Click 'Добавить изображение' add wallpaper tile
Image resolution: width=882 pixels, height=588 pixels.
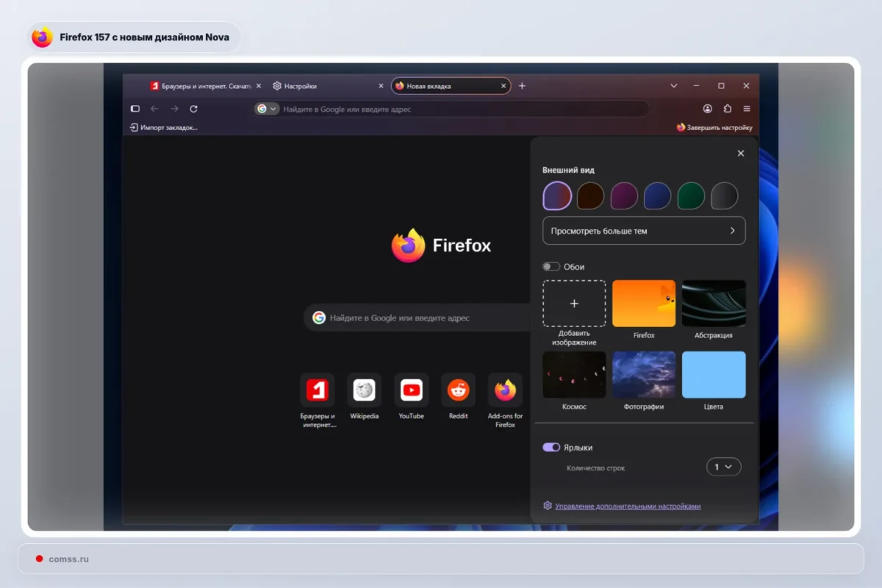coord(574,304)
